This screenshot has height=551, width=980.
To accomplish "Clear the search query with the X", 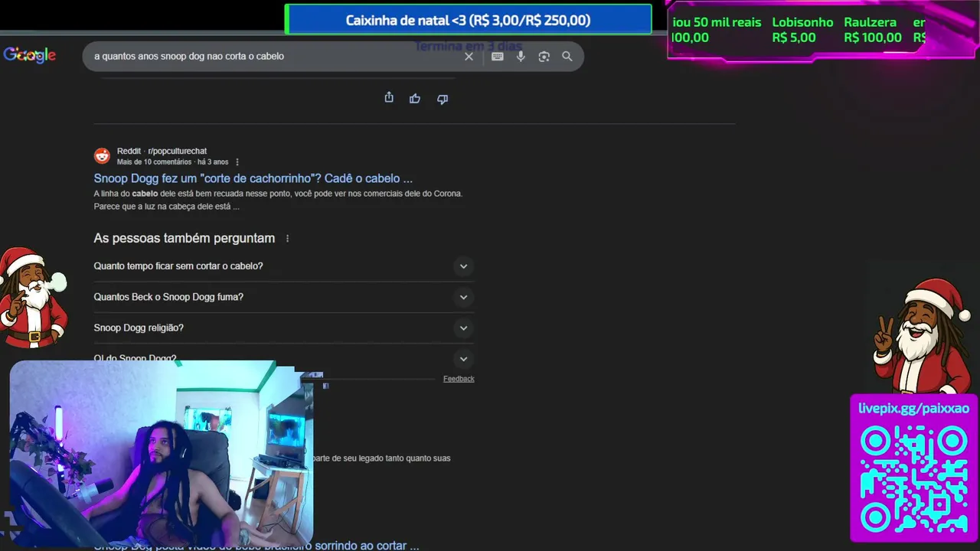I will [469, 57].
